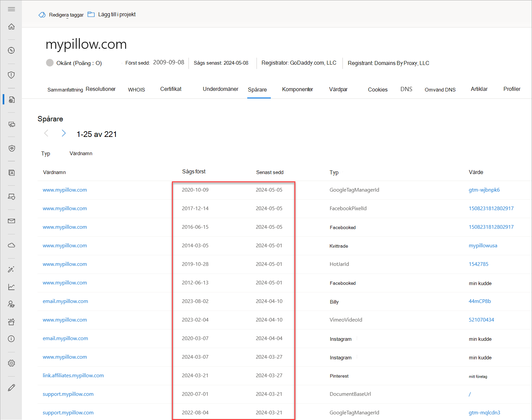Open the Resolutioner tab

(x=101, y=89)
